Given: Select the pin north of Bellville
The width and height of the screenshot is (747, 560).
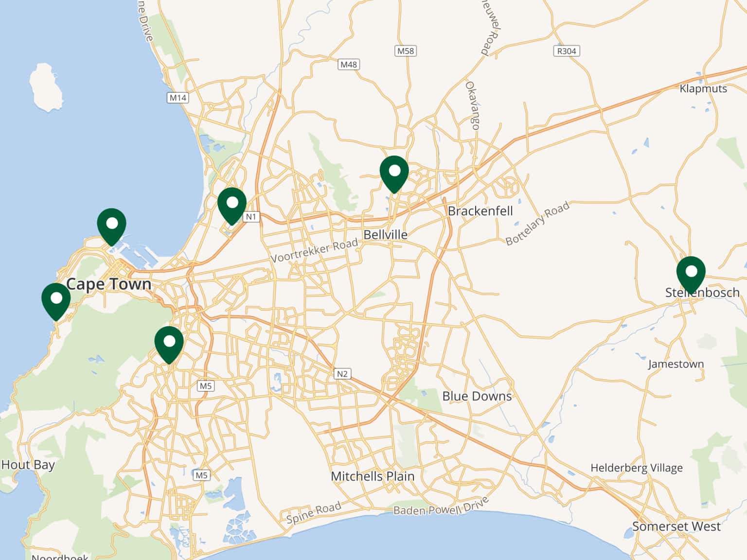Looking at the screenshot, I should coord(394,172).
